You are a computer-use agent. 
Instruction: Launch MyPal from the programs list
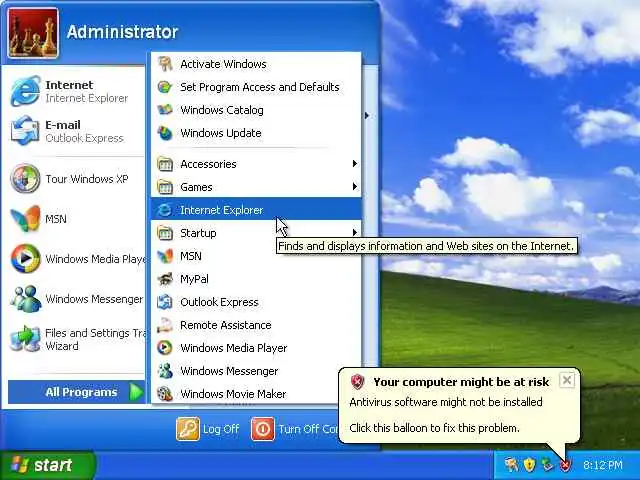tap(256, 279)
